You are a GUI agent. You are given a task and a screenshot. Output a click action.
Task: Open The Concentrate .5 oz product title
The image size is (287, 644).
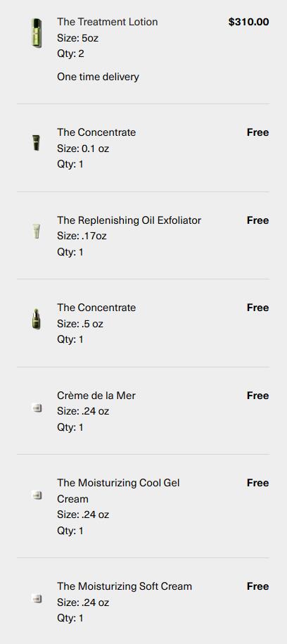(96, 308)
